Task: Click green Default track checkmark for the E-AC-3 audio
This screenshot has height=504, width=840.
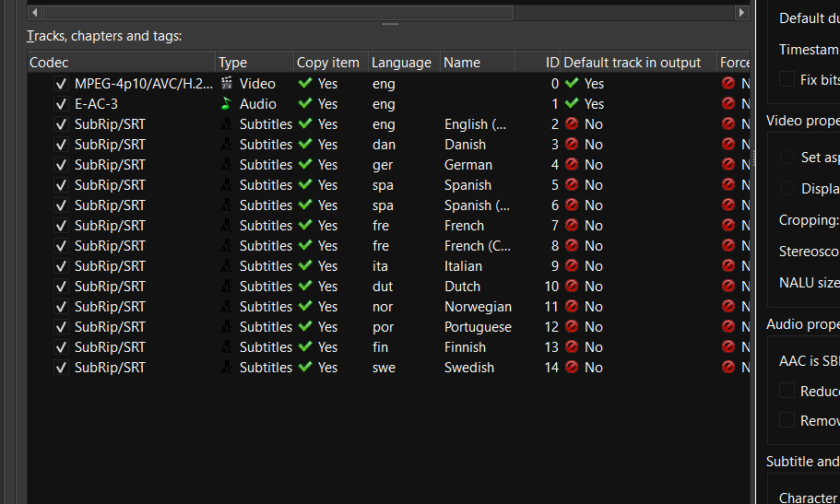Action: [572, 103]
